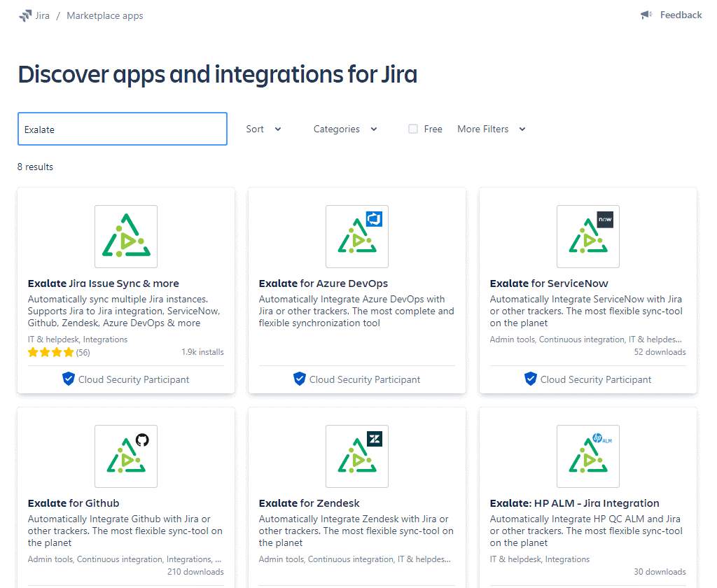Expand More Filters dropdown
Viewport: 717px width, 588px height.
point(492,129)
